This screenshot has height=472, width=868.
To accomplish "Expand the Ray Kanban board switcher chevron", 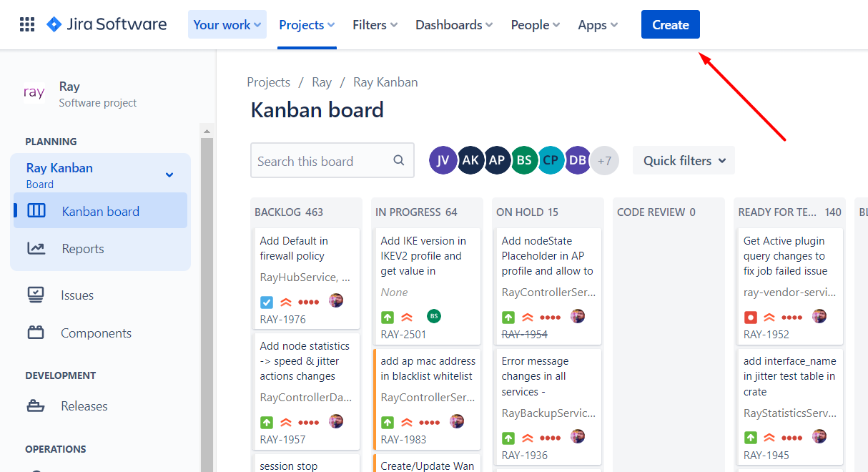I will [x=169, y=174].
